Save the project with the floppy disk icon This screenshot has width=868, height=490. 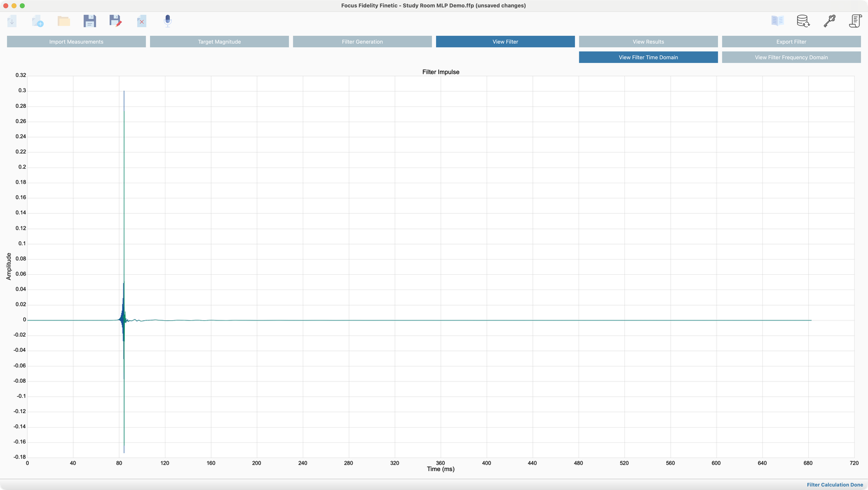click(90, 21)
